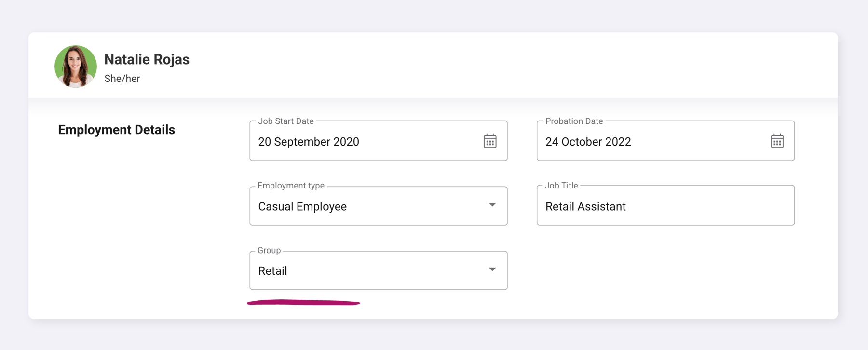Click the Employment type field label
This screenshot has height=350, width=868.
pyautogui.click(x=291, y=186)
